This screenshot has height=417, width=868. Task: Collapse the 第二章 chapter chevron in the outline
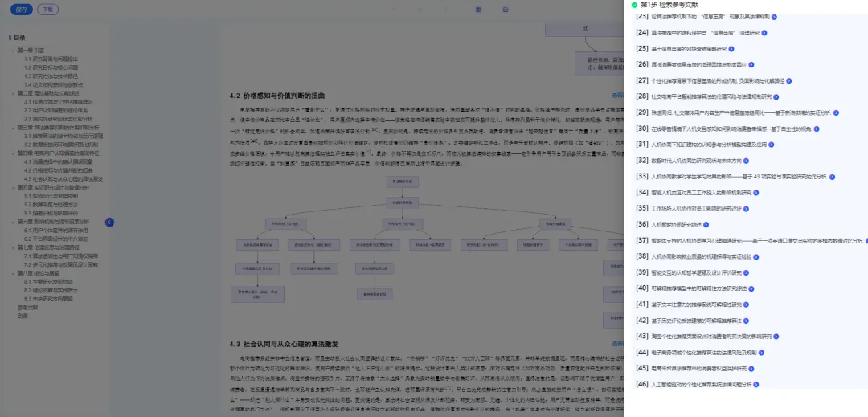(14, 93)
